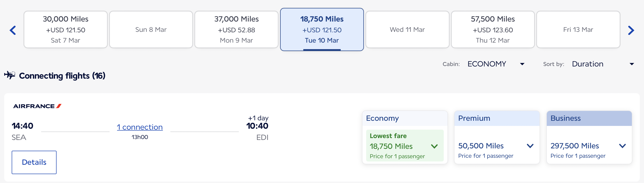Image resolution: width=644 pixels, height=183 pixels.
Task: Open the flight Details button
Action: pos(34,162)
